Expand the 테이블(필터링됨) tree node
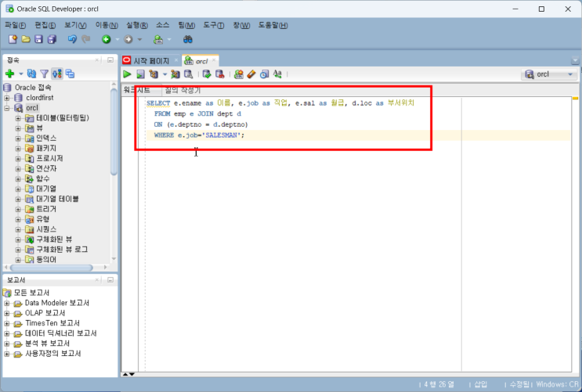Image resolution: width=582 pixels, height=392 pixels. [18, 118]
